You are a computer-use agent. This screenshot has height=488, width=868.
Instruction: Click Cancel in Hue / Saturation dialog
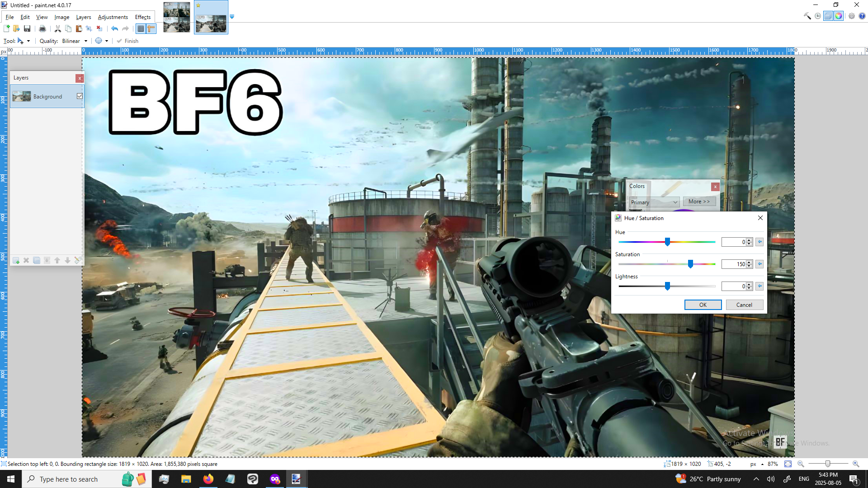[x=744, y=305]
